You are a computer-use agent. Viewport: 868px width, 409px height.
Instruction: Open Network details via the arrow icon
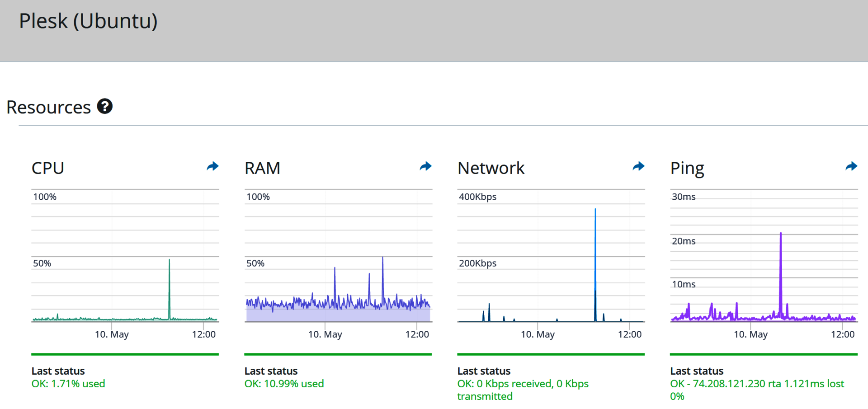click(x=638, y=167)
